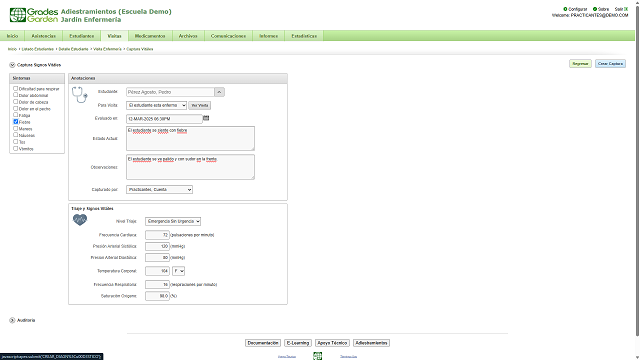Open the Estudiante selector arrow button
The width and height of the screenshot is (640, 360).
pos(219,92)
